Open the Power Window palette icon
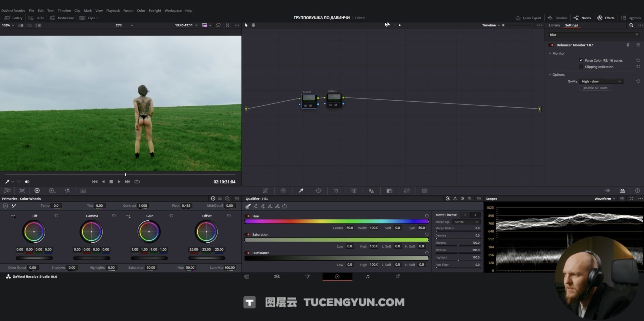The image size is (644, 321). pos(318,191)
